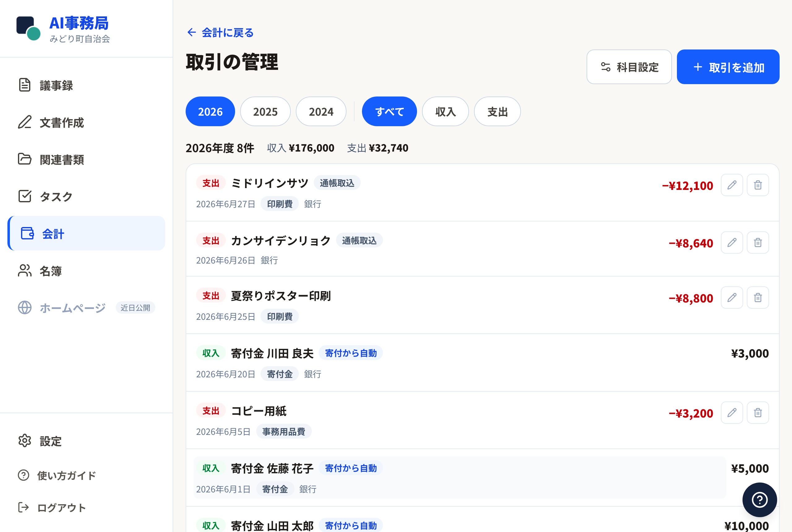Open 会計 in the sidebar
Screen dimensions: 792x532
coord(86,234)
